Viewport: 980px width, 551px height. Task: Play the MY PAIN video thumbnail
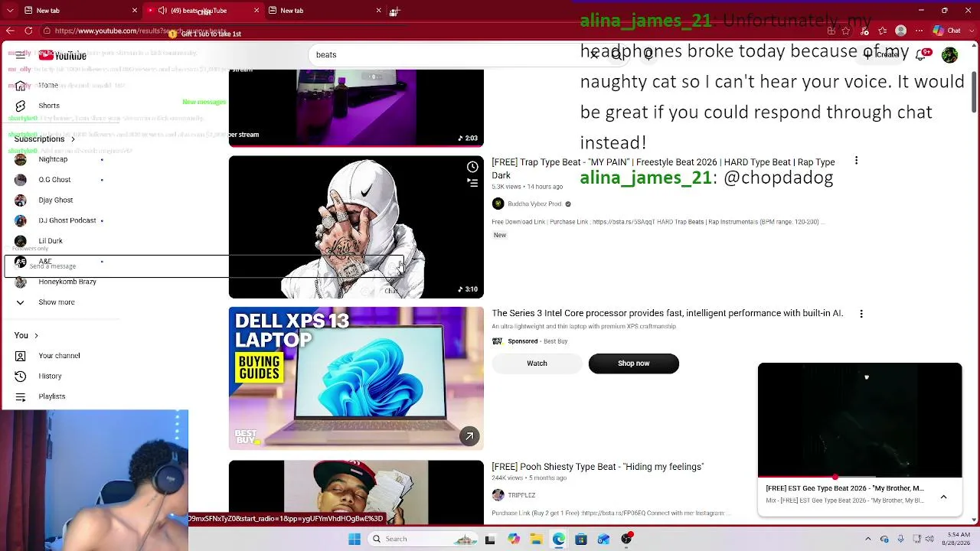[x=356, y=227]
